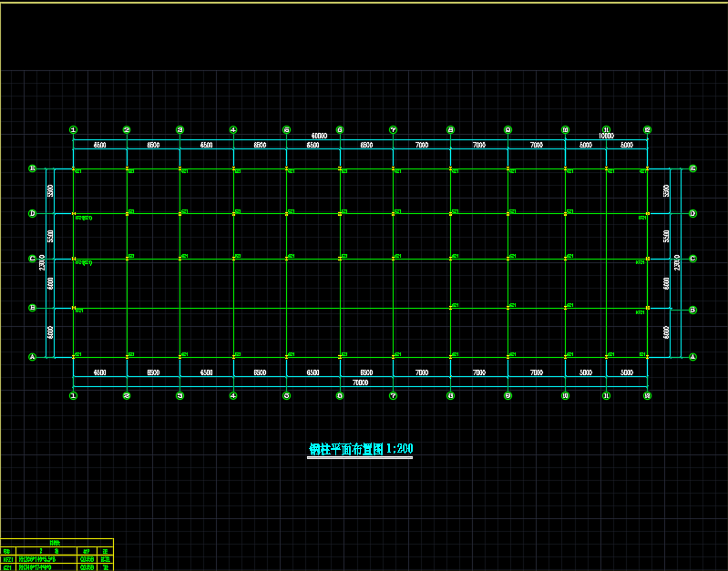Image resolution: width=728 pixels, height=571 pixels.
Task: Select the top 6500 dimension between axes 1 and 2
Action: 99,146
